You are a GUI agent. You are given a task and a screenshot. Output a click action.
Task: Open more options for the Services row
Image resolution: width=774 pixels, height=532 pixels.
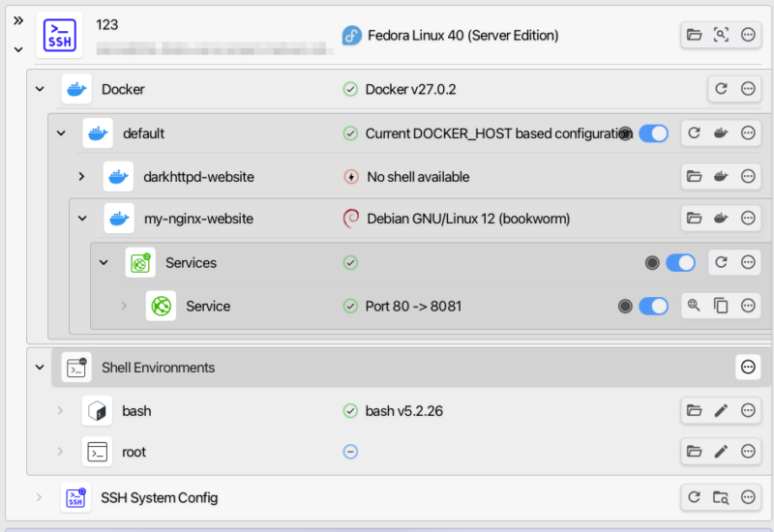coord(748,262)
